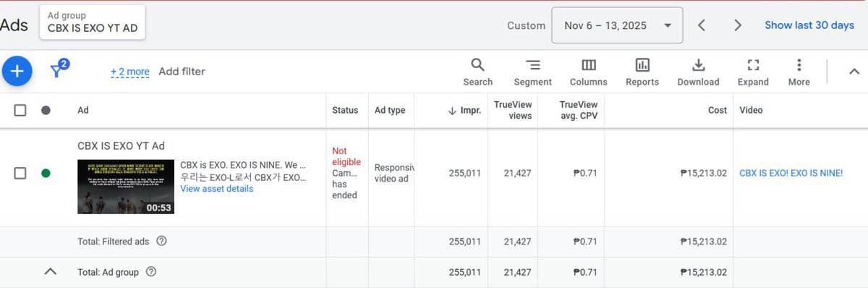Open the Search tool
The width and height of the screenshot is (868, 288).
pyautogui.click(x=477, y=72)
